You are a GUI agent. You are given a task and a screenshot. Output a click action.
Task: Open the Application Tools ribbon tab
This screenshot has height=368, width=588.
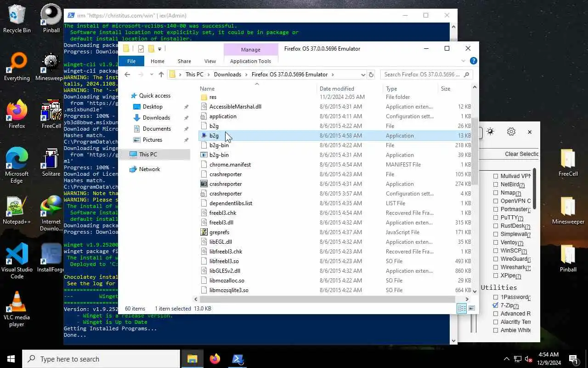coord(250,61)
